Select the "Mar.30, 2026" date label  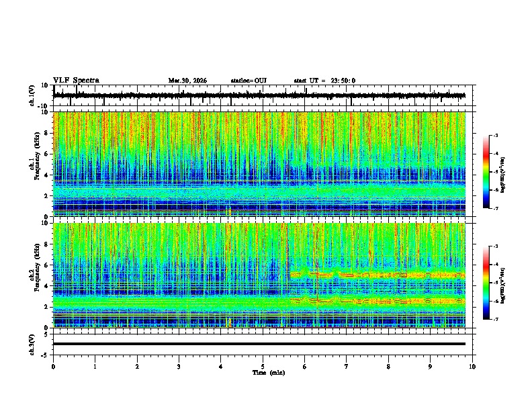(187, 81)
